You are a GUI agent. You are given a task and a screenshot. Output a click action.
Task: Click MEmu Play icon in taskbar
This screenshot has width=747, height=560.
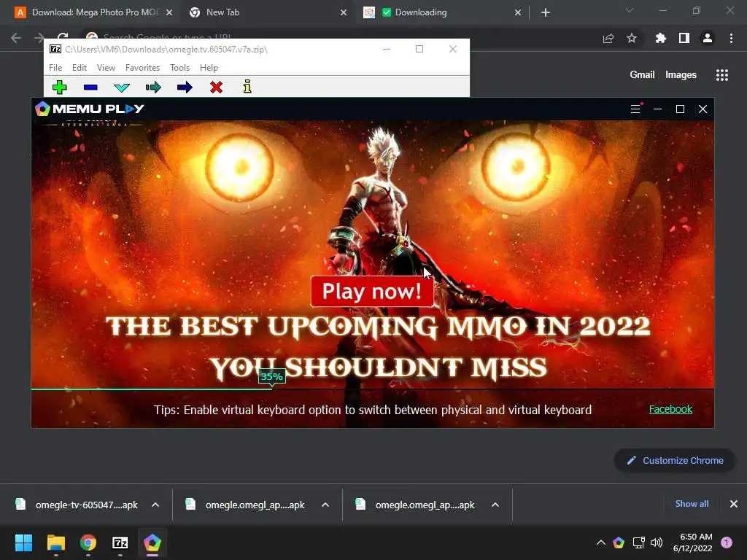[x=152, y=542]
